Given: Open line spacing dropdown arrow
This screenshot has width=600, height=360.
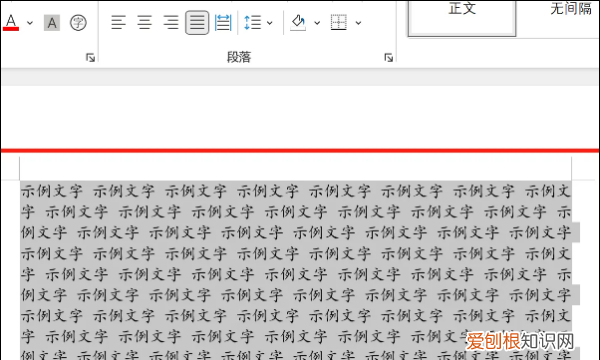Looking at the screenshot, I should [270, 23].
